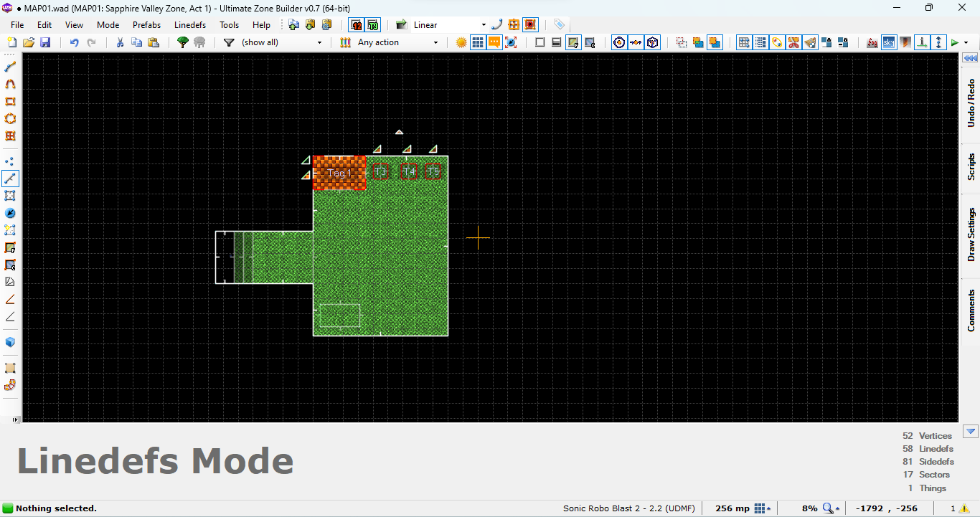Switch to Vertices mode
Screen dimensions: 980x517
click(10, 161)
